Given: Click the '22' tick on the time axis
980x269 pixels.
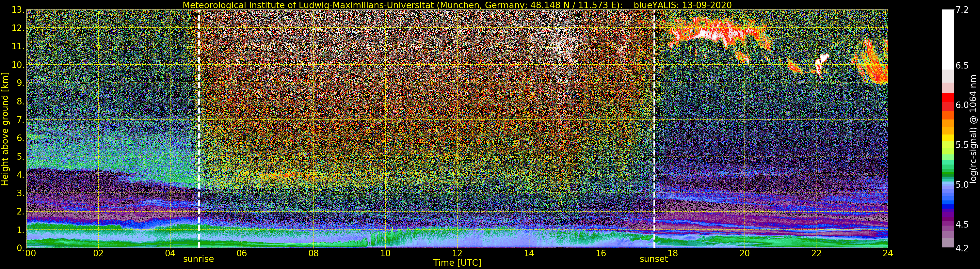Looking at the screenshot, I should tap(816, 253).
